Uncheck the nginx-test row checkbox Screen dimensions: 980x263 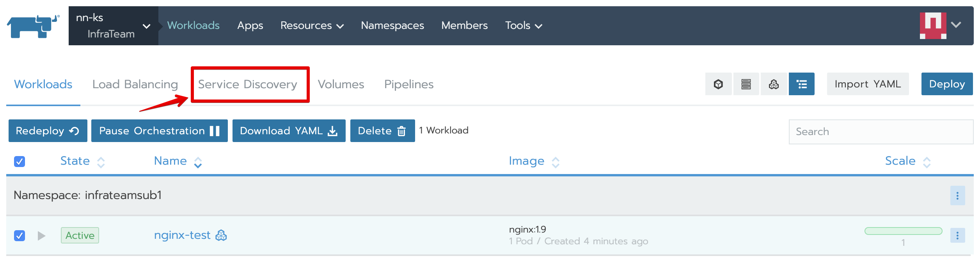point(20,236)
